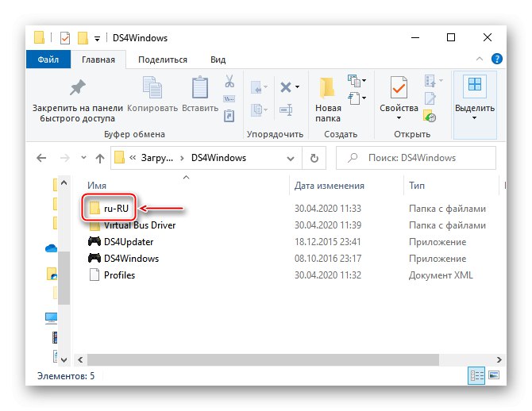Image resolution: width=532 pixels, height=411 pixels.
Task: Switch to large thumbnails view in status bar
Action: point(494,375)
